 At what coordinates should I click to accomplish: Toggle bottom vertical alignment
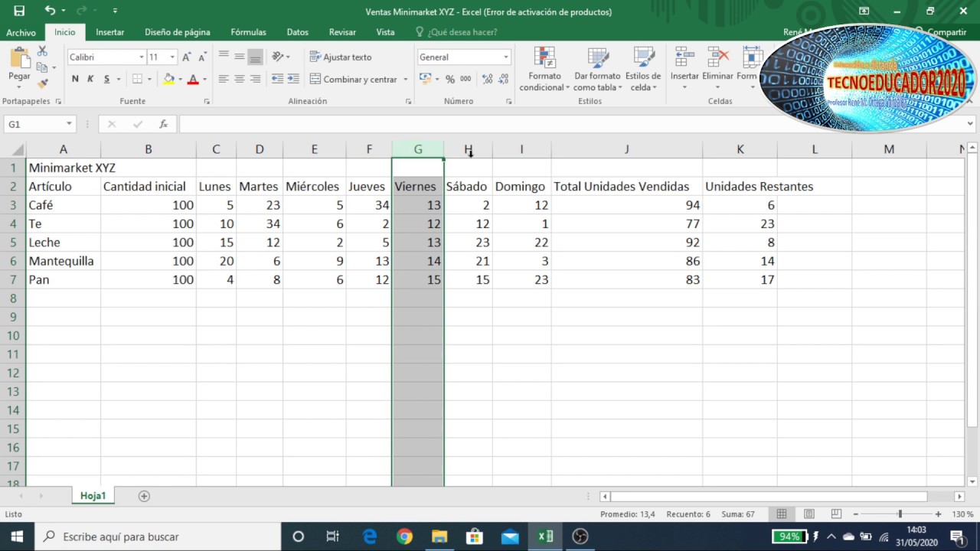tap(255, 57)
